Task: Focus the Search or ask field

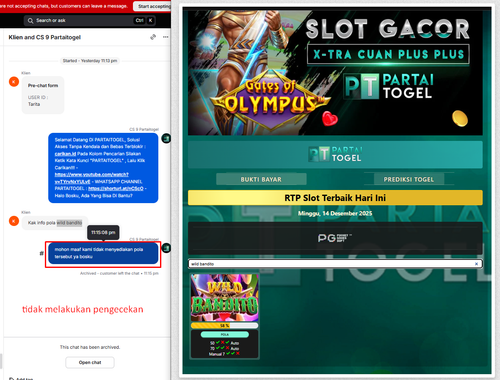Action: tap(89, 20)
